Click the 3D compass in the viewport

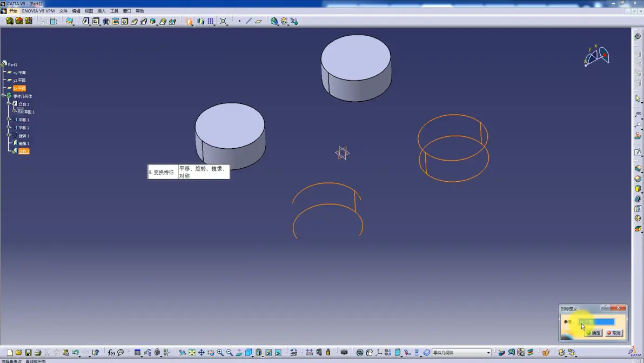597,56
